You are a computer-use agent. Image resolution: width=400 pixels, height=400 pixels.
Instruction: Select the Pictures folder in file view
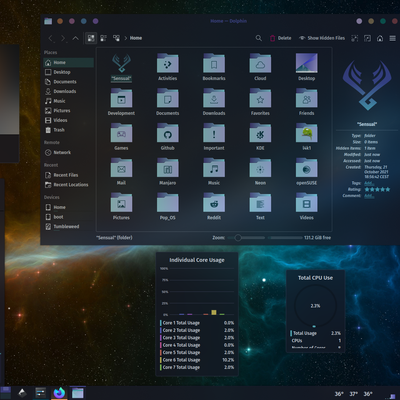(x=121, y=203)
